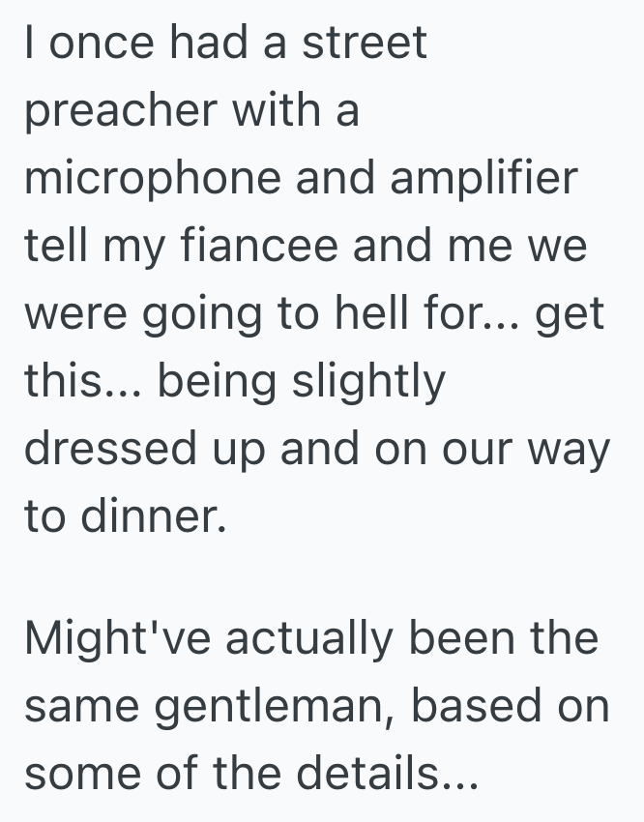Select the word "preacher"
The width and height of the screenshot is (644, 822).
coord(119,112)
